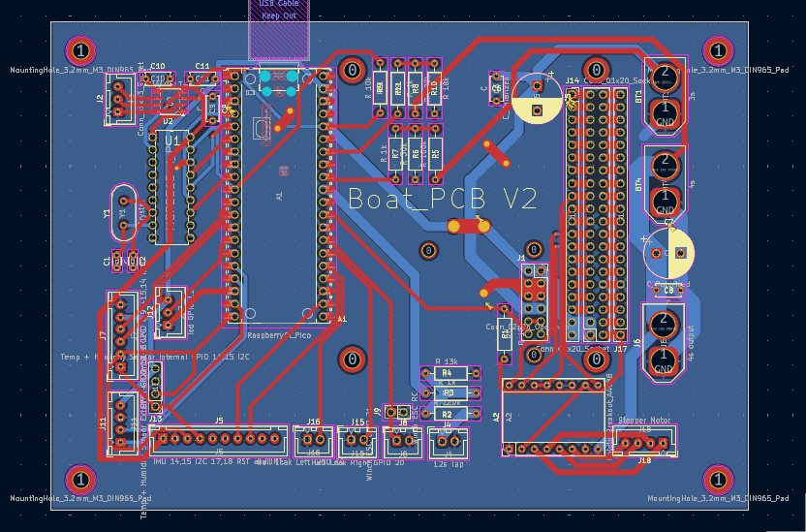
Task: Click the 46 output label beside J6
Action: pos(691,343)
